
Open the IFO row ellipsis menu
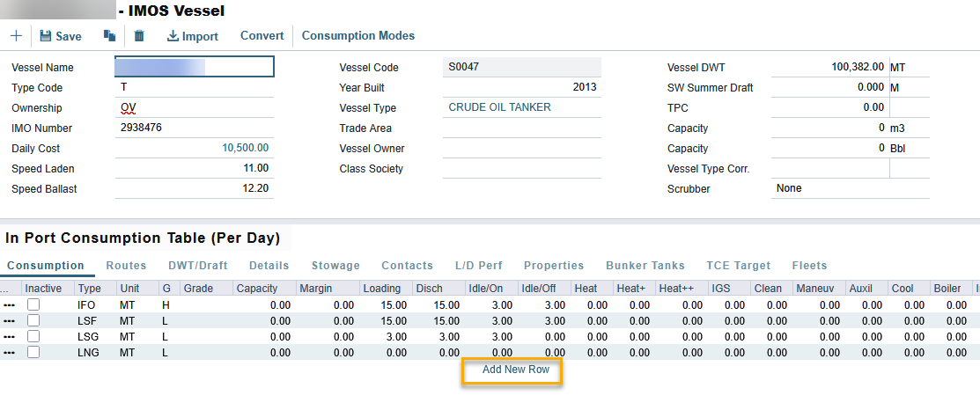coord(10,304)
